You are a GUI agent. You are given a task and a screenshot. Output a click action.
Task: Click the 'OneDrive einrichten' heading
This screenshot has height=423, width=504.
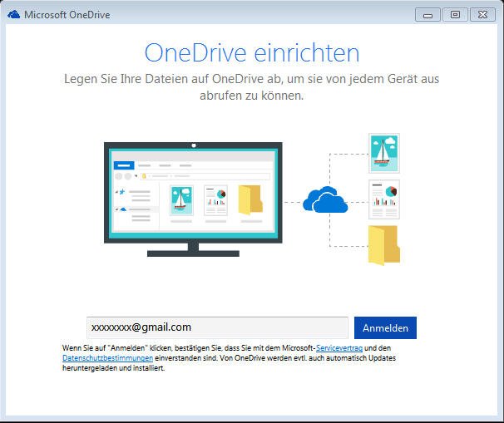252,52
